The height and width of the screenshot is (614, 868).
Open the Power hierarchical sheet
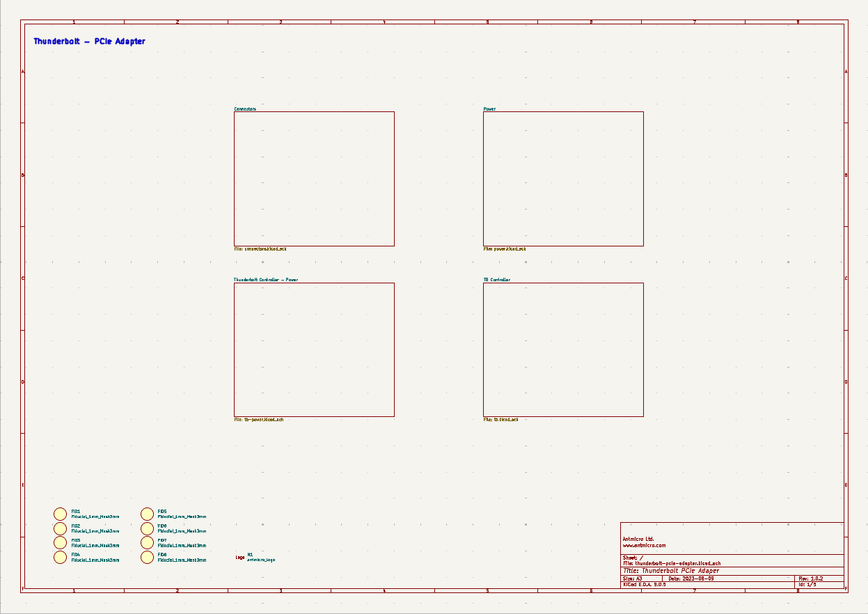pos(562,178)
